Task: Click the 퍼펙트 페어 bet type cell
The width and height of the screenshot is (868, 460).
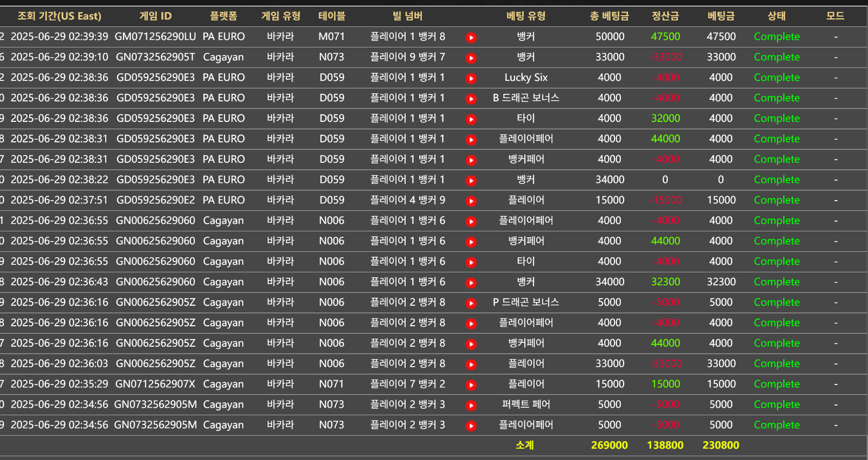Action: (x=526, y=404)
